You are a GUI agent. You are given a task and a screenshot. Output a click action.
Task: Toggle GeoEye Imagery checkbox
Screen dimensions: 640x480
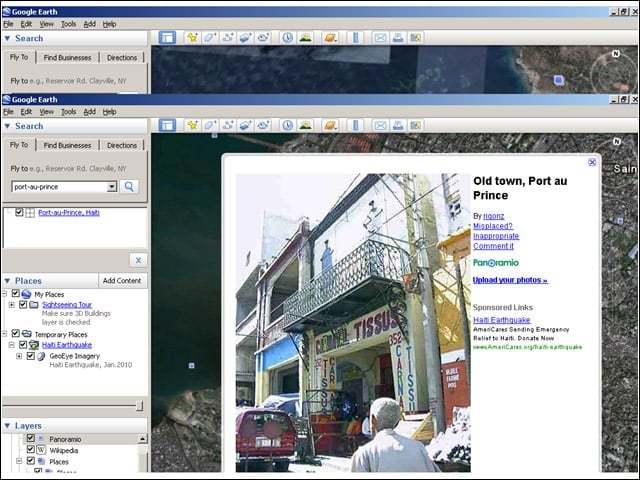click(31, 356)
